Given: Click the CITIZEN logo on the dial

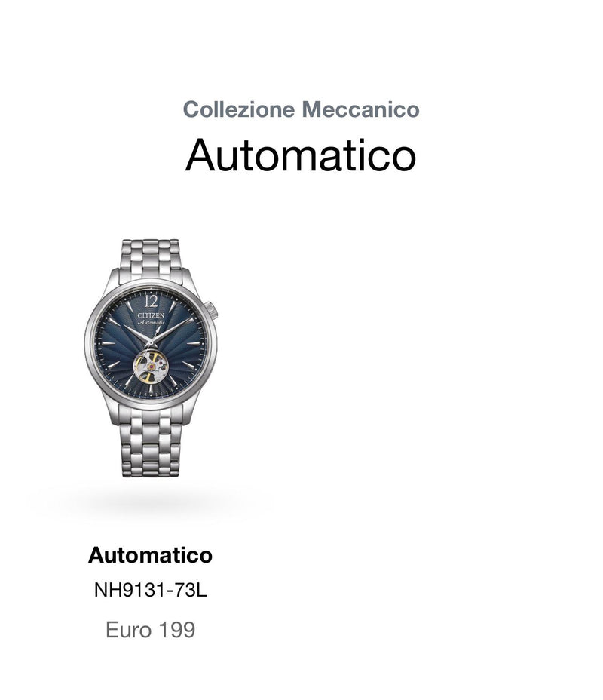Looking at the screenshot, I should [x=151, y=315].
